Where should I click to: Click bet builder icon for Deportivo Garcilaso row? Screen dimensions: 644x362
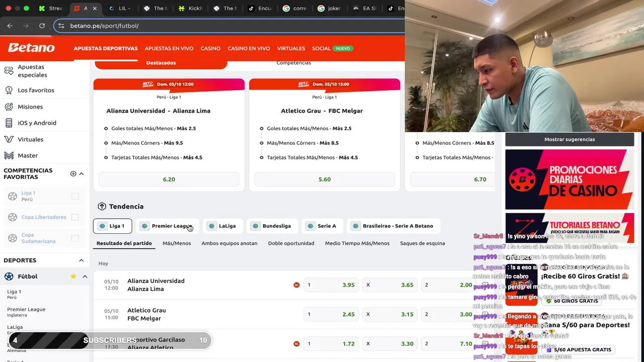(296, 344)
